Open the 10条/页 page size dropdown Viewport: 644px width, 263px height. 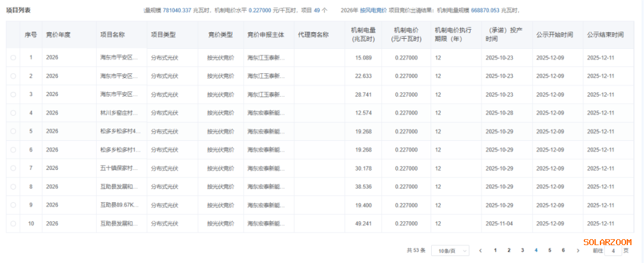pos(450,250)
